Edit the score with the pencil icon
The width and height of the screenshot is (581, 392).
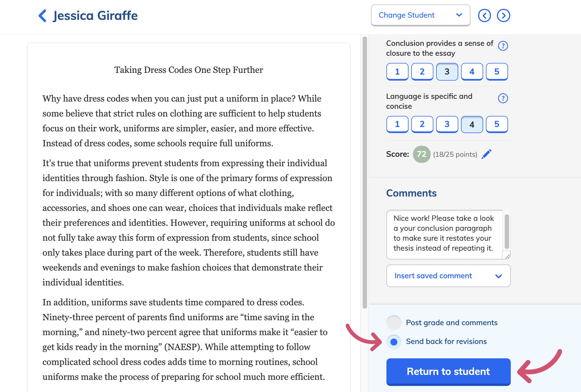[486, 154]
